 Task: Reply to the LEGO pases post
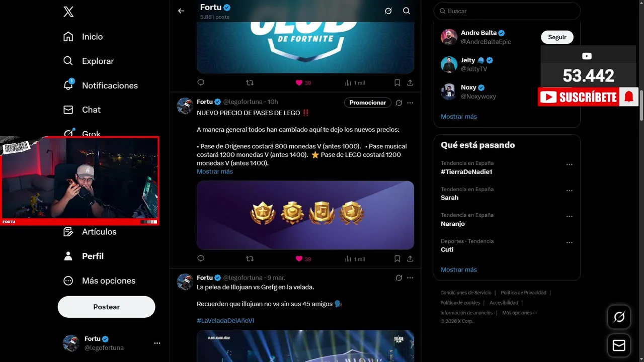point(201,259)
